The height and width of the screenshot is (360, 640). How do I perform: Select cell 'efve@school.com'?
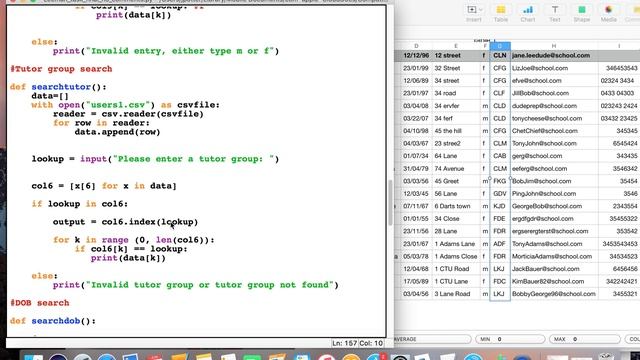point(536,81)
